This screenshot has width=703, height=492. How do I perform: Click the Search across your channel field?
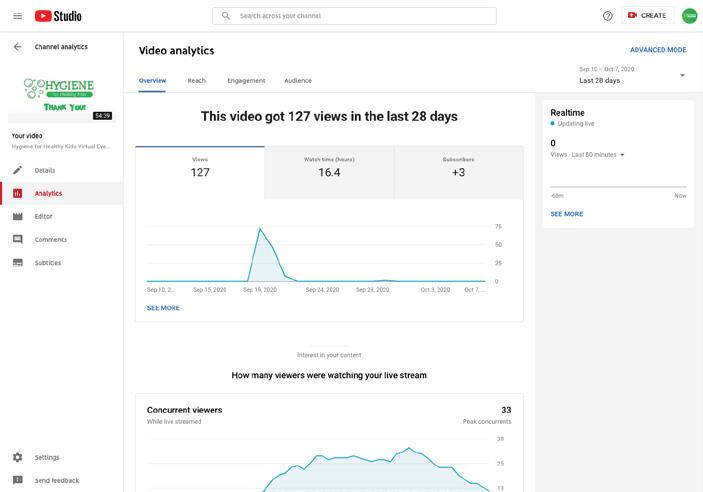[x=354, y=16]
